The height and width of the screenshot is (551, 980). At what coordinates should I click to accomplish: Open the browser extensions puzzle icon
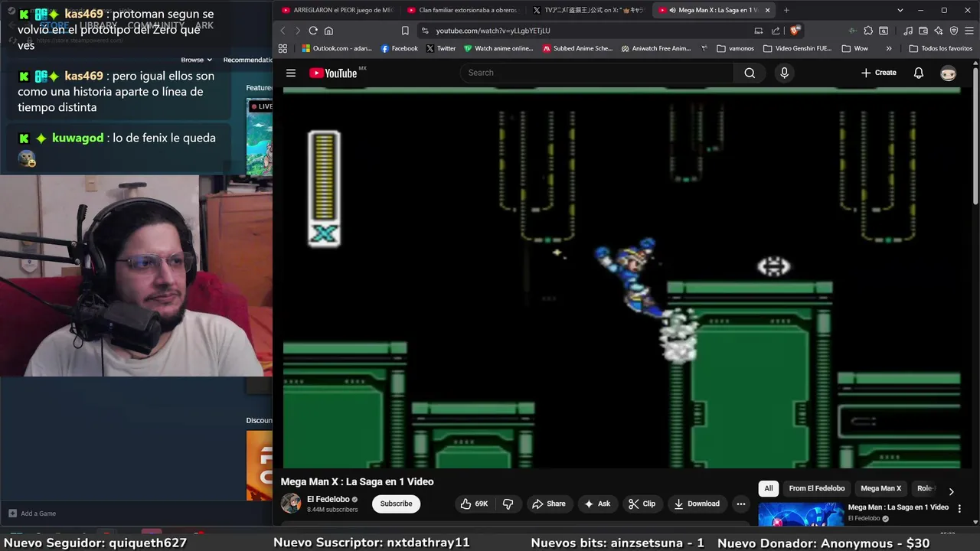point(868,31)
